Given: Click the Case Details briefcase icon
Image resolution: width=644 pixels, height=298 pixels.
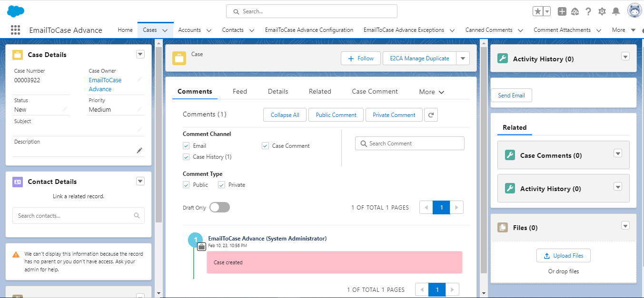Looking at the screenshot, I should pos(18,55).
